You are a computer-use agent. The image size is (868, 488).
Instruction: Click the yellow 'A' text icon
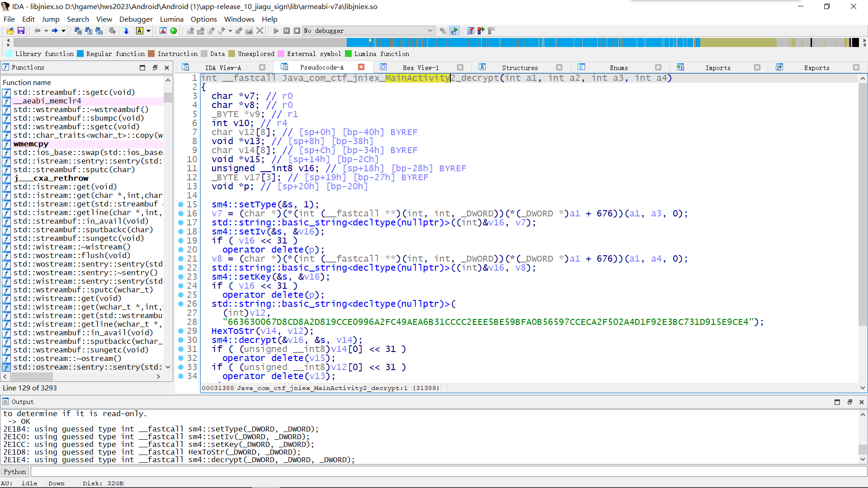[139, 31]
